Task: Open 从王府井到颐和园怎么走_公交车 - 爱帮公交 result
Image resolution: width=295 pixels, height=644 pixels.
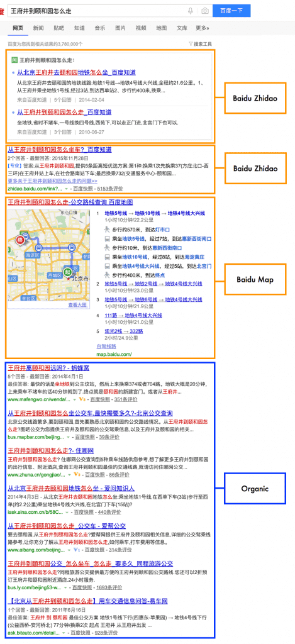Action: 67,526
